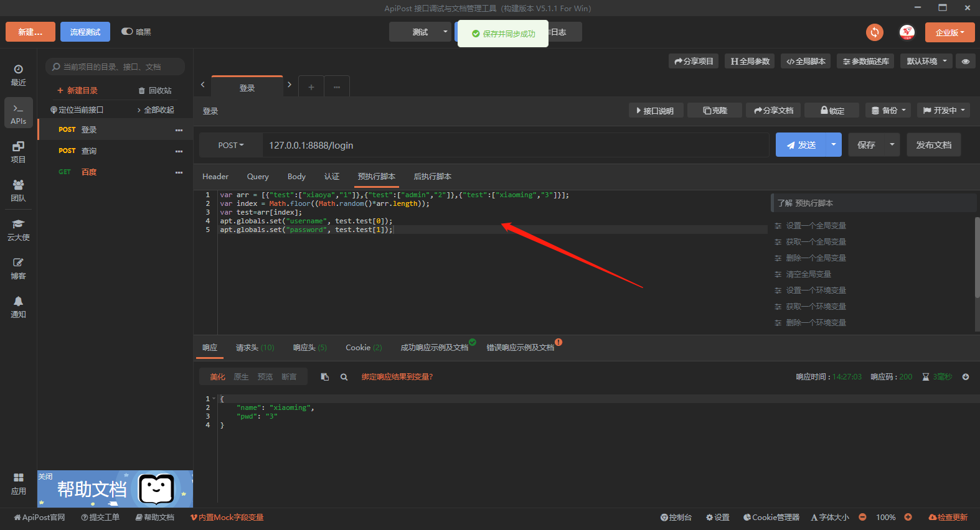Toggle the 暗黑 dark mode switch
980x530 pixels.
[x=127, y=32]
